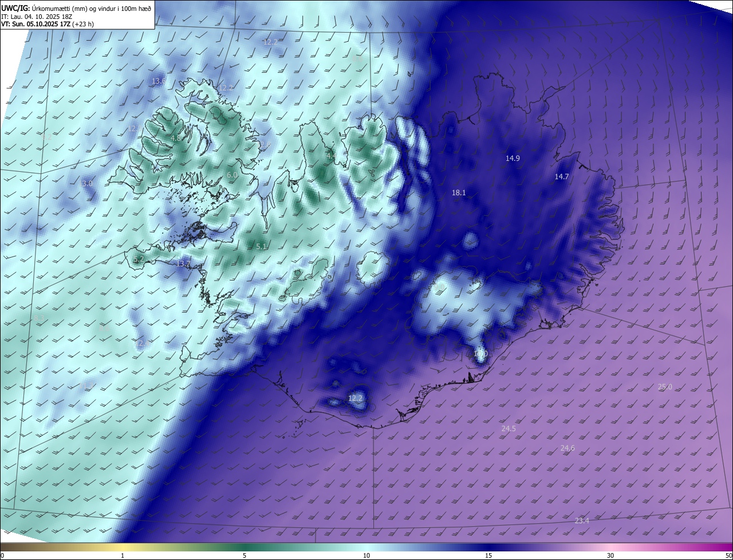Click the 13.6 value label northwest of Iceland
The width and height of the screenshot is (733, 560).
tap(159, 81)
